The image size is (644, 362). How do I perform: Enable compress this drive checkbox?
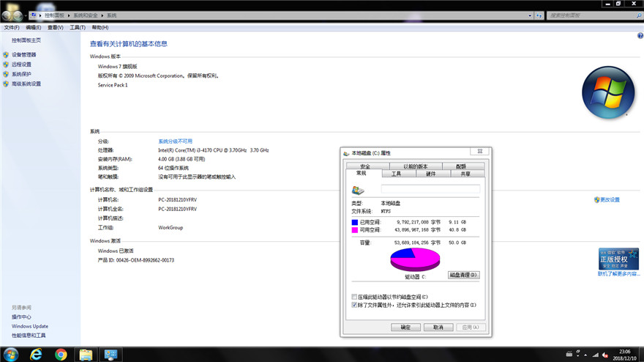tap(354, 297)
